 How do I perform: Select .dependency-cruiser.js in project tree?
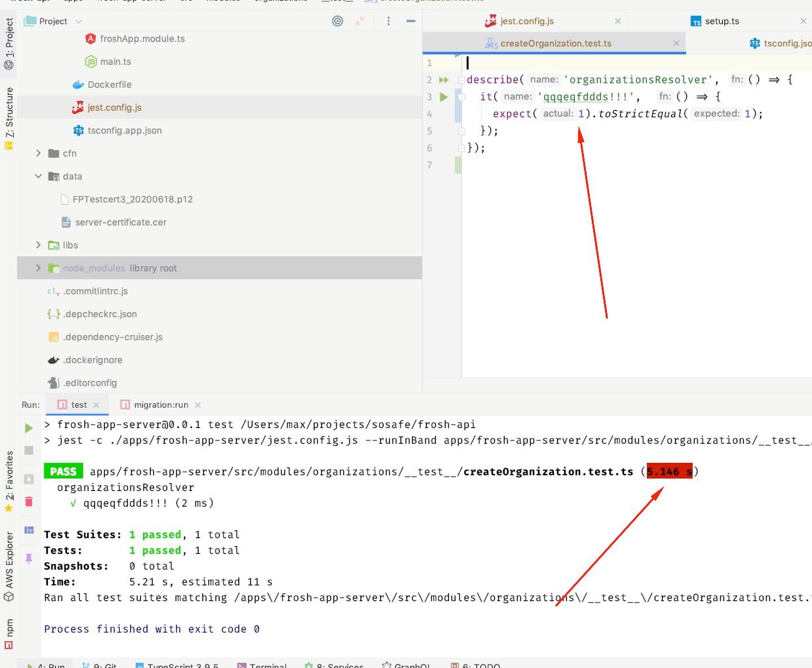pos(106,337)
